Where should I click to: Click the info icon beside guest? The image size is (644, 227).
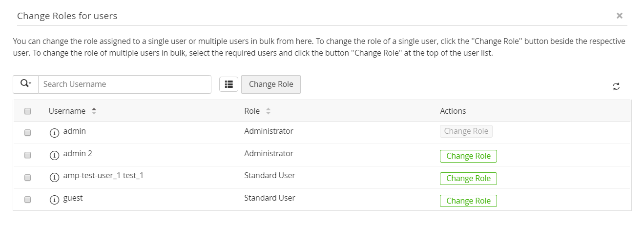pos(55,200)
